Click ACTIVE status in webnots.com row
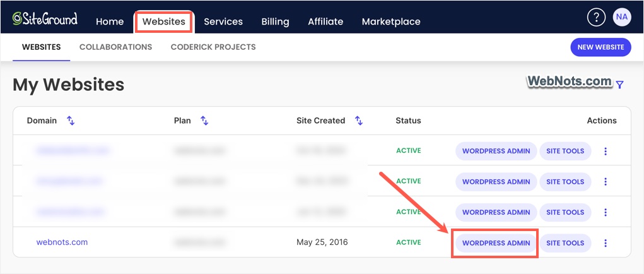 [409, 243]
